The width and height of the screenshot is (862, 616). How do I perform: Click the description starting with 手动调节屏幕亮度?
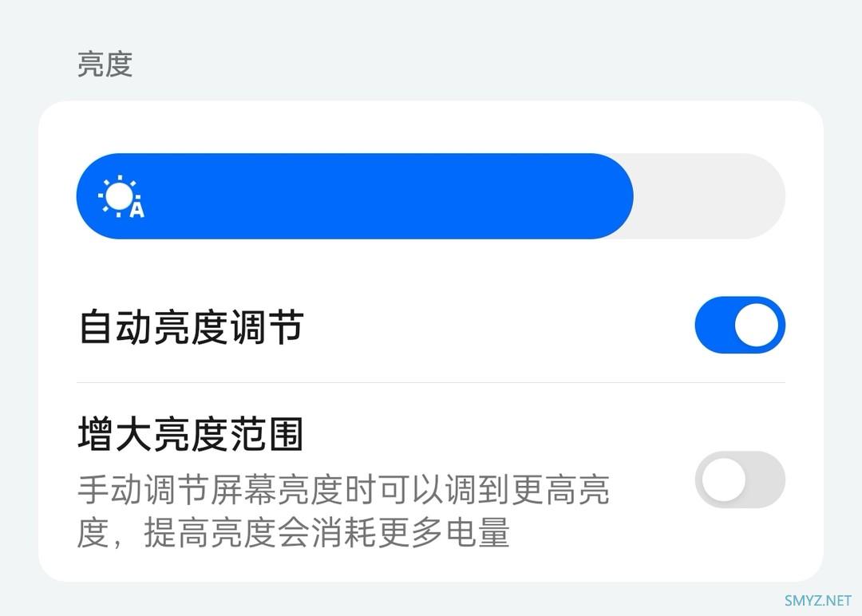pyautogui.click(x=343, y=489)
